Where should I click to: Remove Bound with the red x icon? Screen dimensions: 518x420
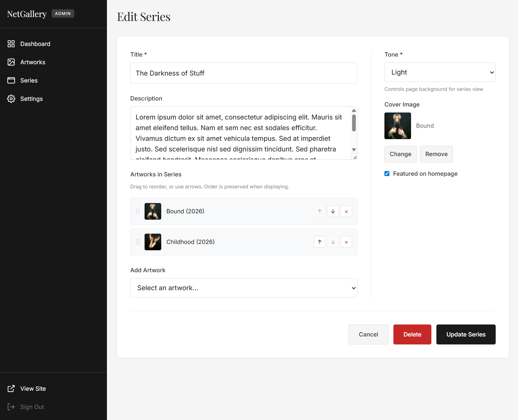click(x=346, y=211)
